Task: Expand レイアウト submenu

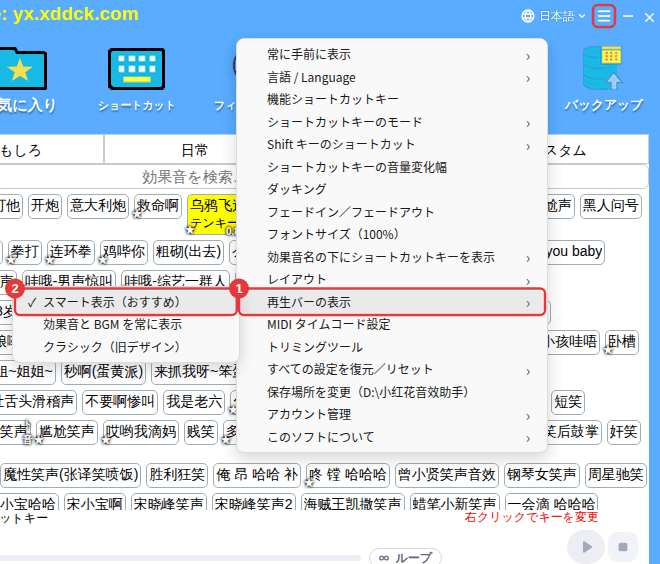Action: click(x=392, y=279)
